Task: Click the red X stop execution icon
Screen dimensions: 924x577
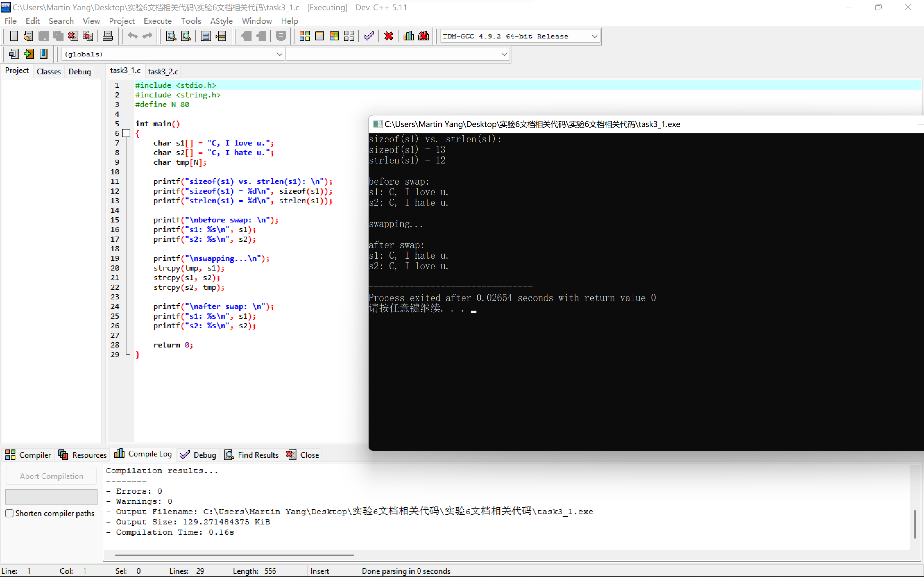Action: 389,36
